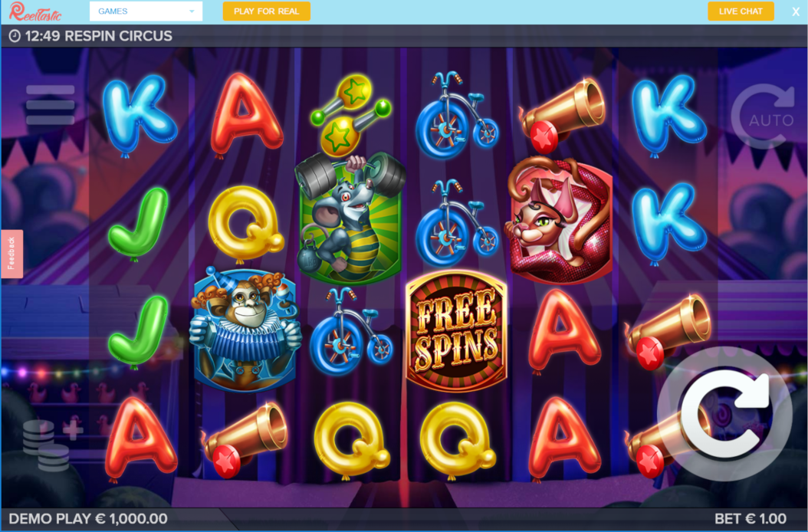Enable AUTO spin mode
The width and height of the screenshot is (808, 532).
click(764, 117)
